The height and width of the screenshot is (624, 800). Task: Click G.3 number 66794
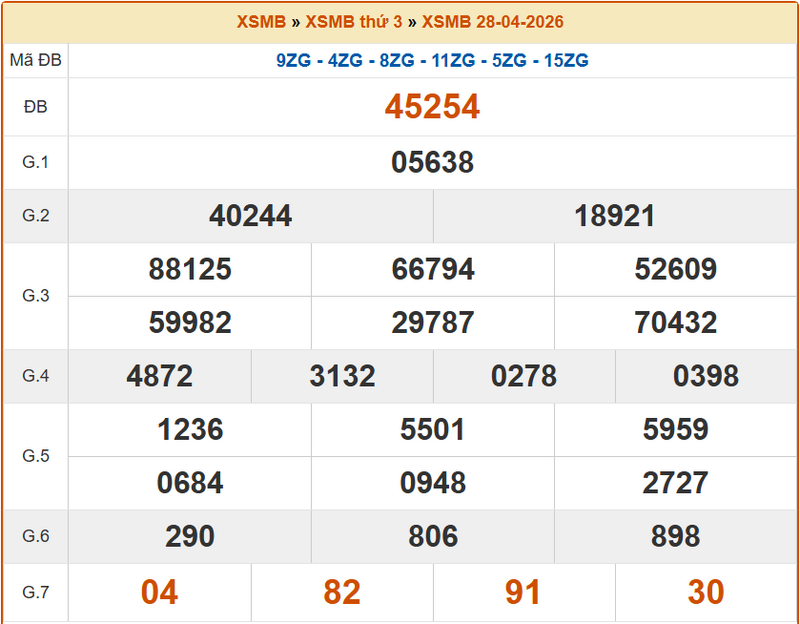point(433,269)
